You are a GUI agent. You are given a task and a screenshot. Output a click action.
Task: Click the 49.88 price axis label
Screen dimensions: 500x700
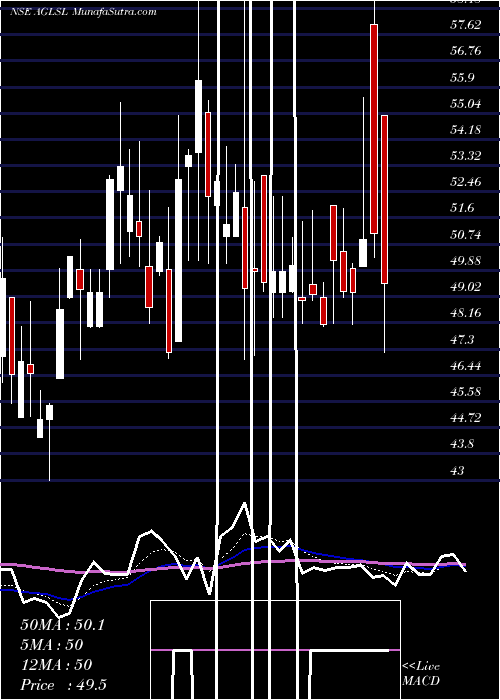coord(466,260)
